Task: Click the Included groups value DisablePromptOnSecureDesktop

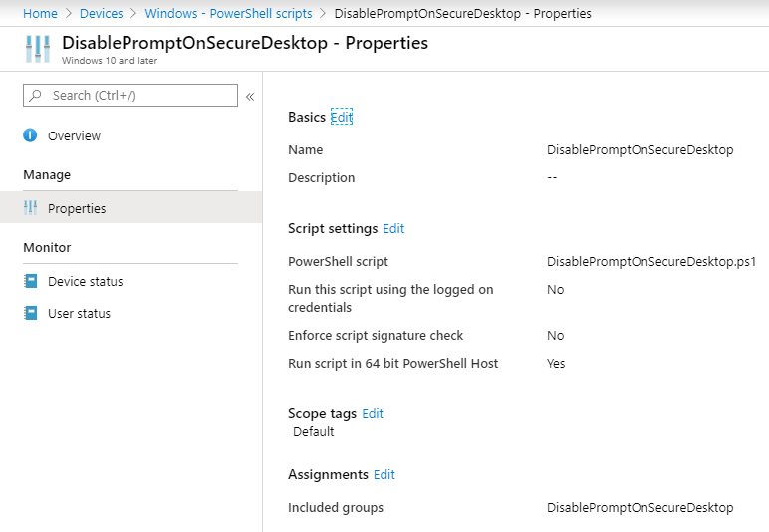Action: tap(641, 507)
